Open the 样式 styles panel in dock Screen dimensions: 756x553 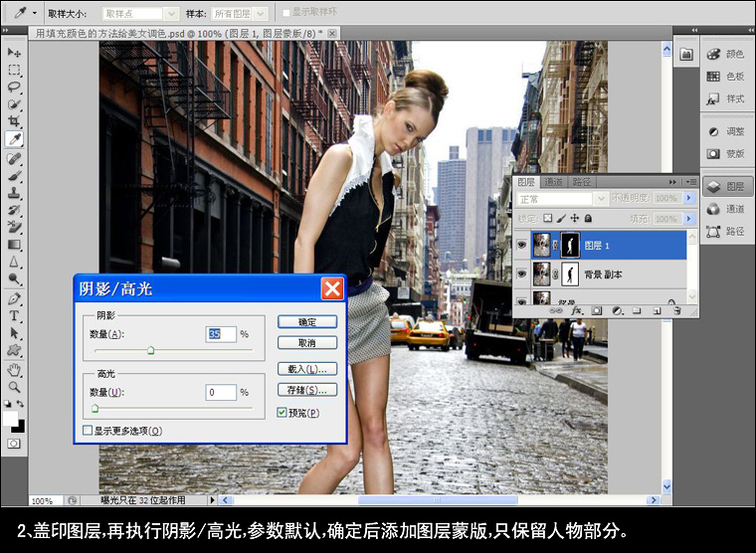click(x=726, y=98)
